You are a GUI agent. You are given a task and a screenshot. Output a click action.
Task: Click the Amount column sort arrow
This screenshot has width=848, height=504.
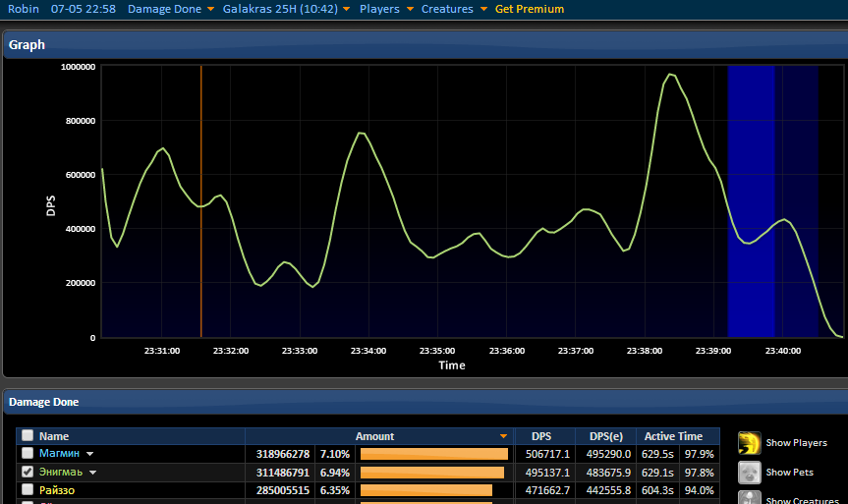[504, 436]
